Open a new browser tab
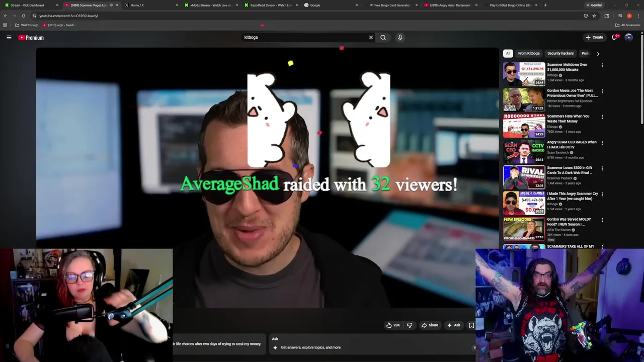 (x=545, y=5)
